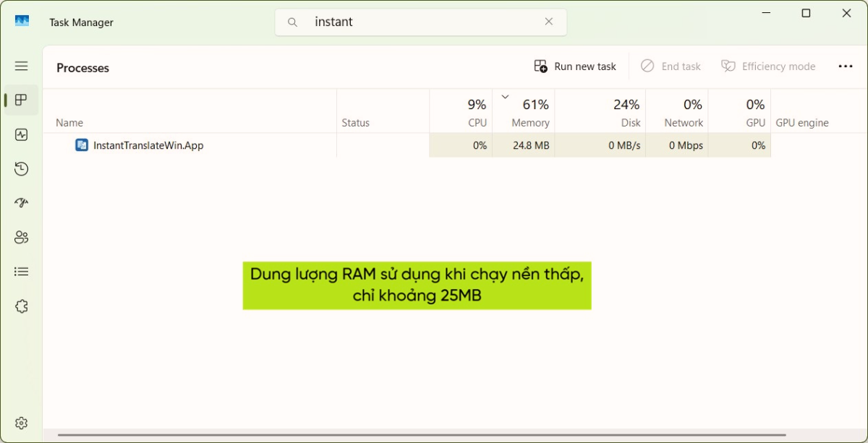Open the Services puzzle icon

coord(22,306)
